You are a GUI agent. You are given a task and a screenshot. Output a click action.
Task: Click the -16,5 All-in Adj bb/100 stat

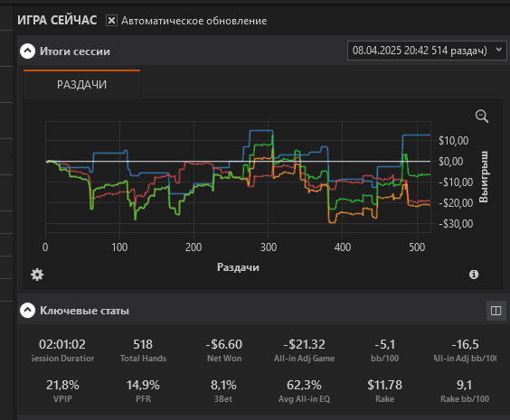pyautogui.click(x=465, y=350)
